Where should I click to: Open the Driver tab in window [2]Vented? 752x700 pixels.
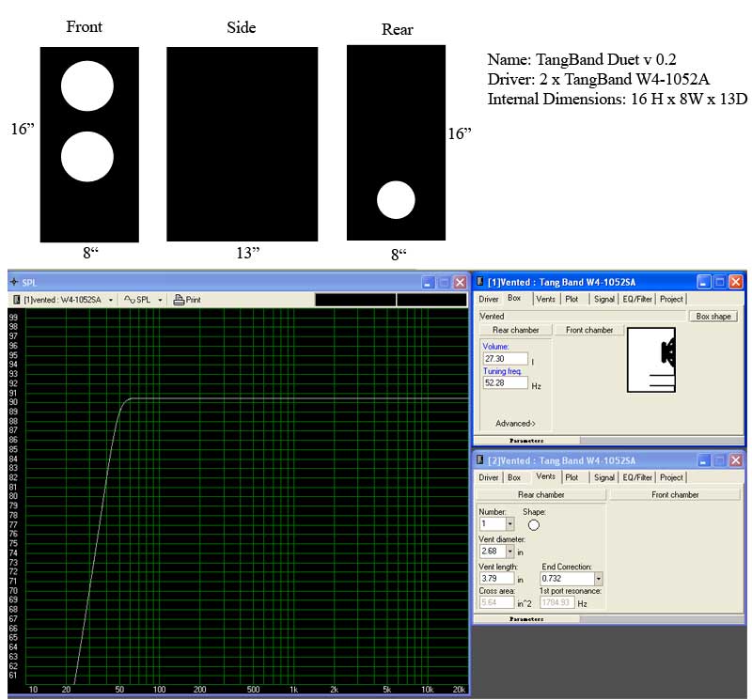pos(488,477)
